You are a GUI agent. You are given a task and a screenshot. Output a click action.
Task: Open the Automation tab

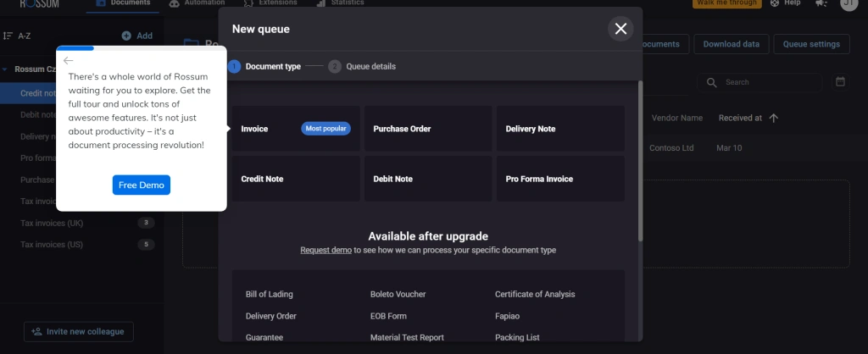point(197,3)
